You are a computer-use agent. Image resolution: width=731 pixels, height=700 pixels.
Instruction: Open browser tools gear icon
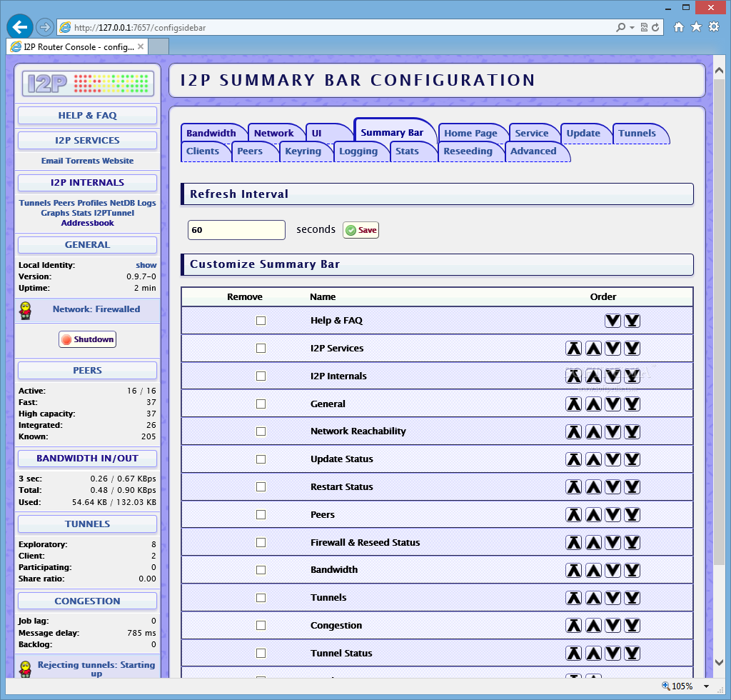pyautogui.click(x=714, y=27)
